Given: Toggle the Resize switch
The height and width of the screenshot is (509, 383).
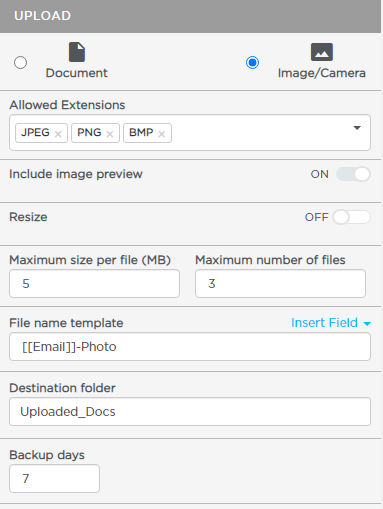Looking at the screenshot, I should point(352,217).
